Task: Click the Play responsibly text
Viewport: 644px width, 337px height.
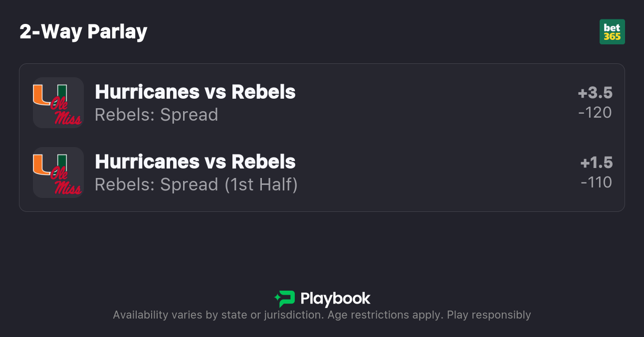Action: pos(489,315)
